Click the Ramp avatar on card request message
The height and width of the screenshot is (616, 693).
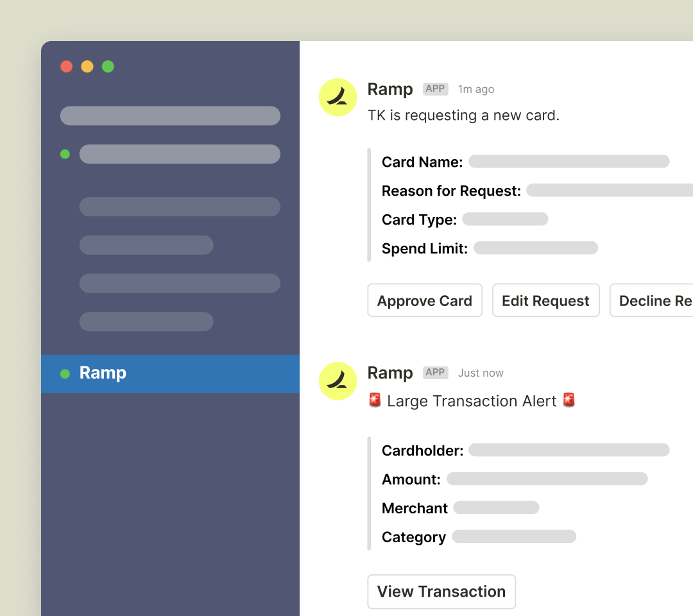(338, 98)
